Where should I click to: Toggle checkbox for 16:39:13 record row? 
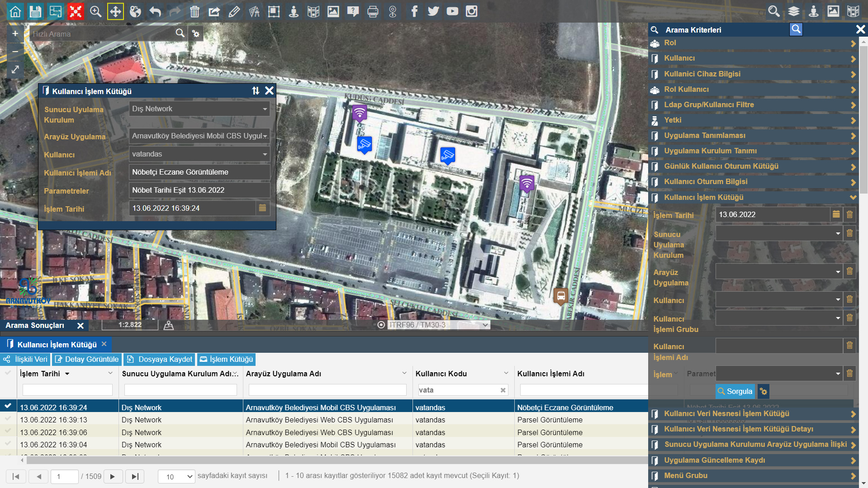pyautogui.click(x=8, y=419)
